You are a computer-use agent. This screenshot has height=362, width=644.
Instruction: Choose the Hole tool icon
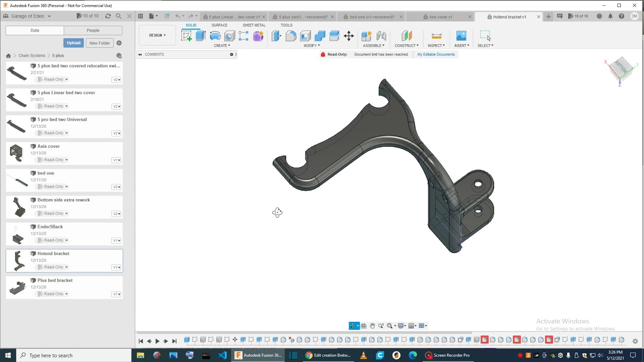229,36
